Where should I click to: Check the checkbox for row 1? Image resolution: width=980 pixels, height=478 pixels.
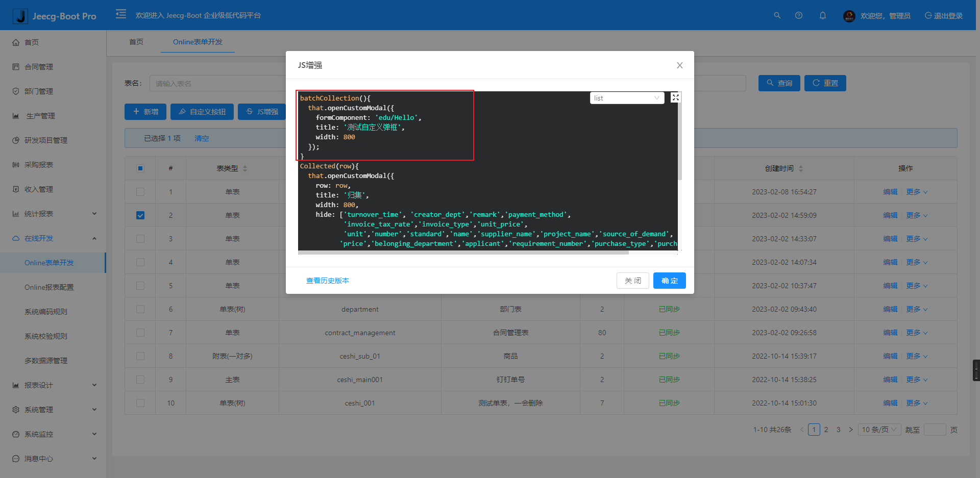(x=140, y=192)
